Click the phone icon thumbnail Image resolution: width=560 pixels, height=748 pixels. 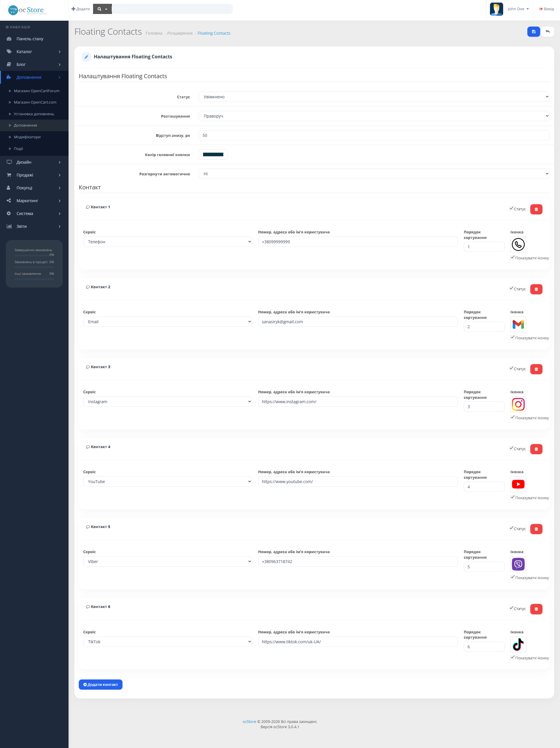(x=518, y=244)
